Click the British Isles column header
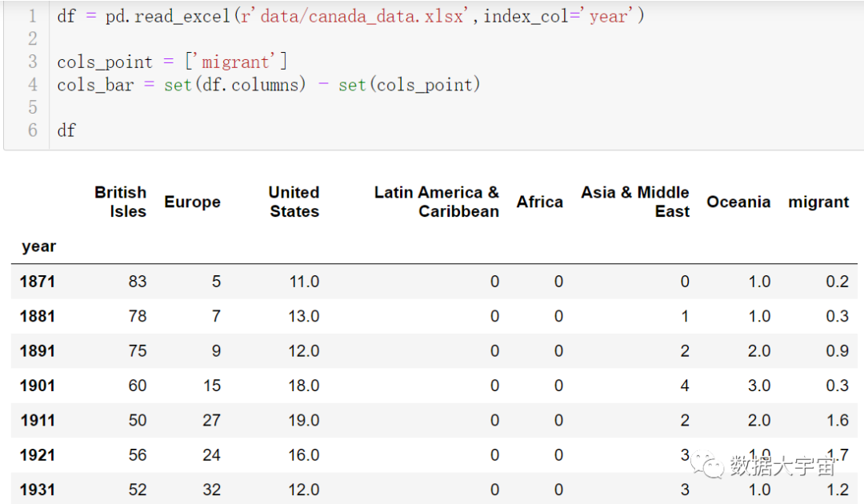864x504 pixels. [x=121, y=202]
